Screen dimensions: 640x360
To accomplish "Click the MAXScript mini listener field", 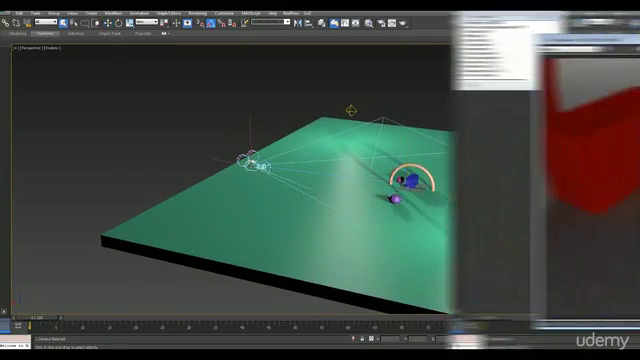I will pyautogui.click(x=15, y=345).
